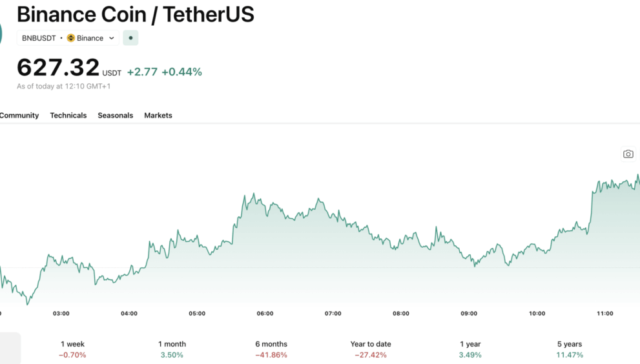Click the Binance exchange logo icon

click(71, 38)
